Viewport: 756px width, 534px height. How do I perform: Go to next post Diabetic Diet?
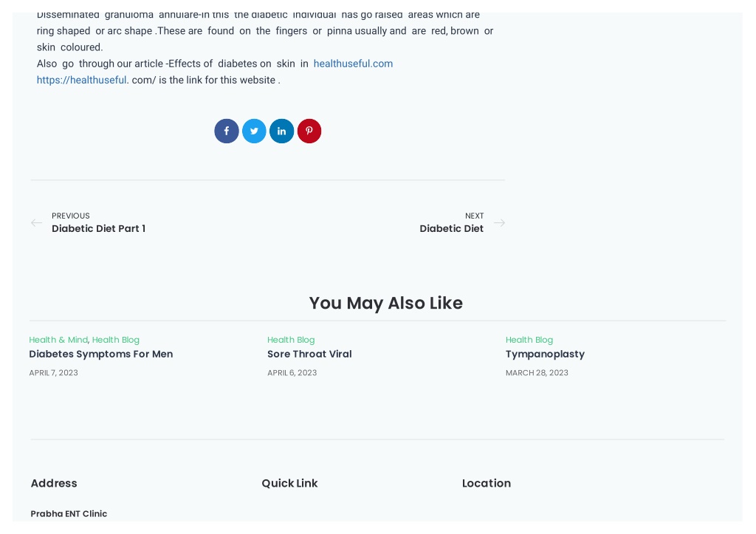coord(451,229)
